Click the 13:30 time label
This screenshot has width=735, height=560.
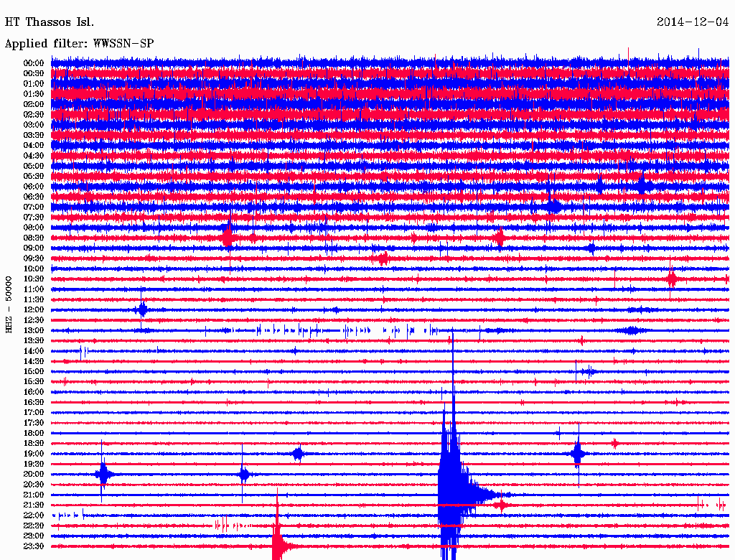pyautogui.click(x=34, y=340)
